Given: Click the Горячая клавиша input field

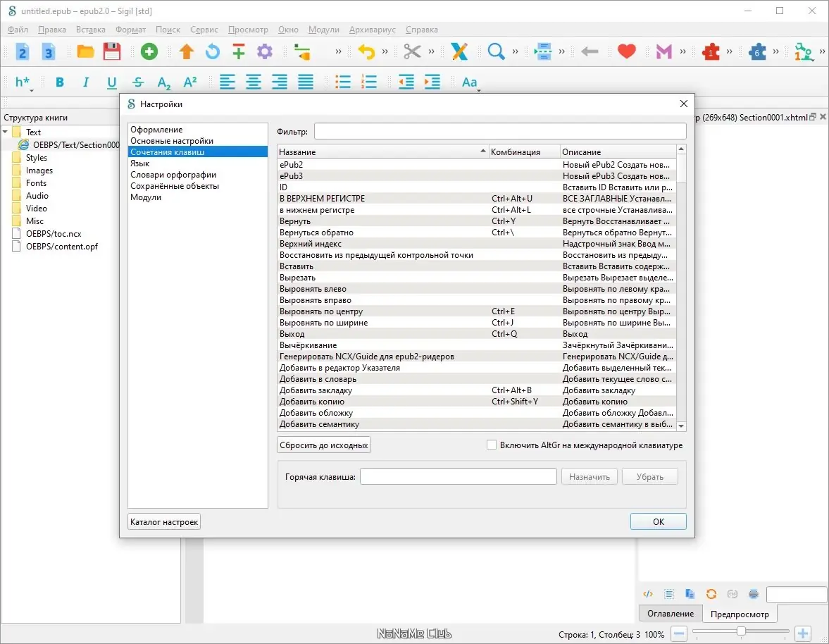Looking at the screenshot, I should click(x=459, y=477).
